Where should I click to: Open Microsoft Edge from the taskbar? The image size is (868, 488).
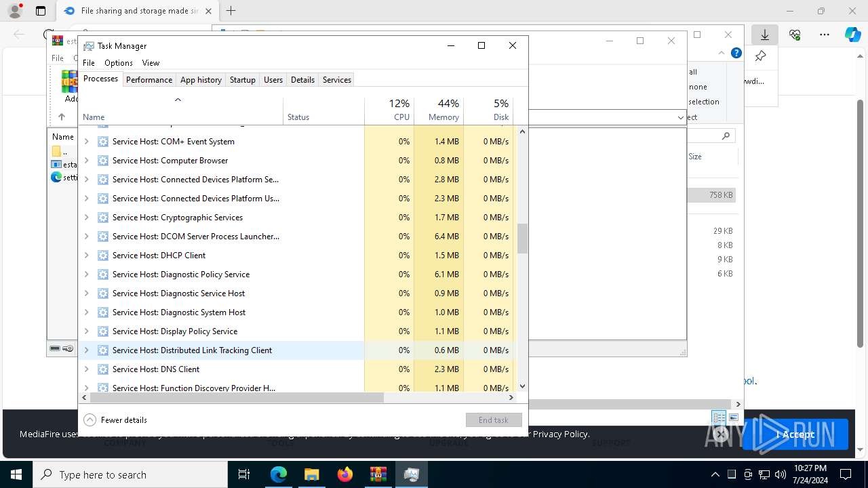(x=279, y=474)
